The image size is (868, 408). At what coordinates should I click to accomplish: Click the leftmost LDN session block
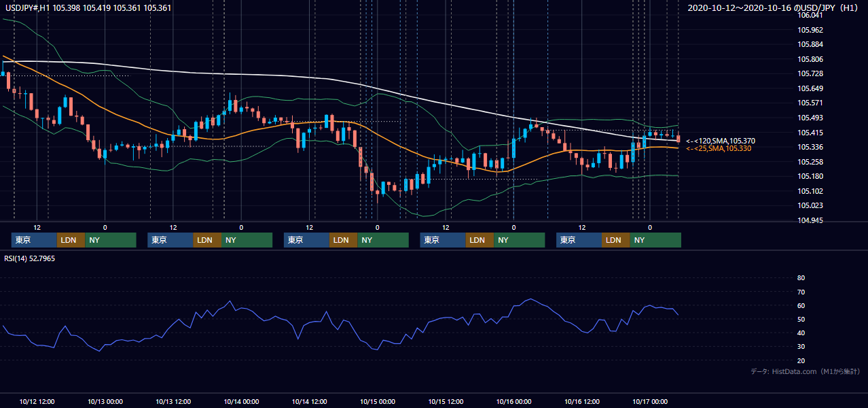pyautogui.click(x=71, y=240)
